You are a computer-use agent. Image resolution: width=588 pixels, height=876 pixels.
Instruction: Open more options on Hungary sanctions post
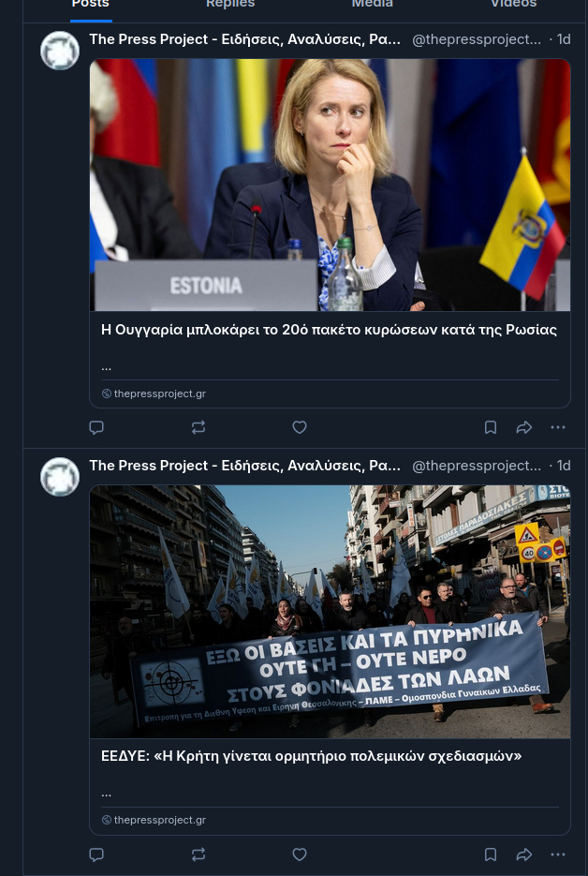[558, 427]
